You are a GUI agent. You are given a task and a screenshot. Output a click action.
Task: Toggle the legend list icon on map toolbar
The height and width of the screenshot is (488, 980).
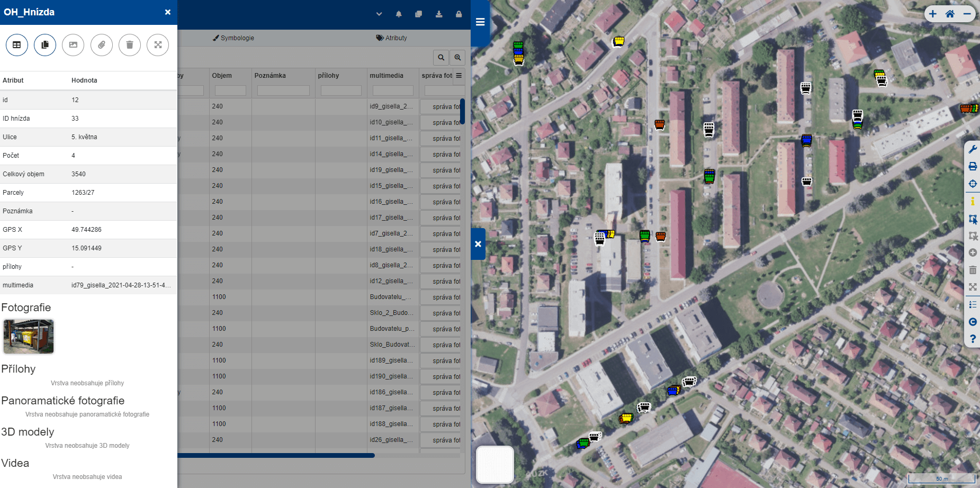tap(973, 304)
